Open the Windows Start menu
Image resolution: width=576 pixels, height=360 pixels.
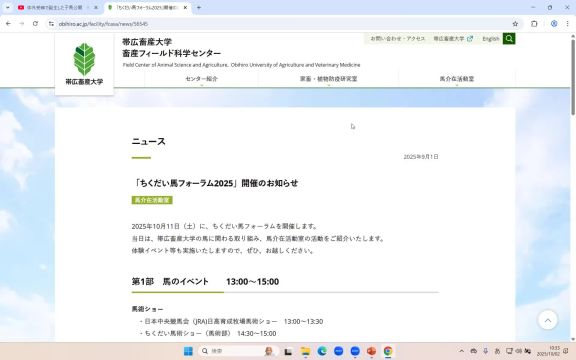[188, 351]
